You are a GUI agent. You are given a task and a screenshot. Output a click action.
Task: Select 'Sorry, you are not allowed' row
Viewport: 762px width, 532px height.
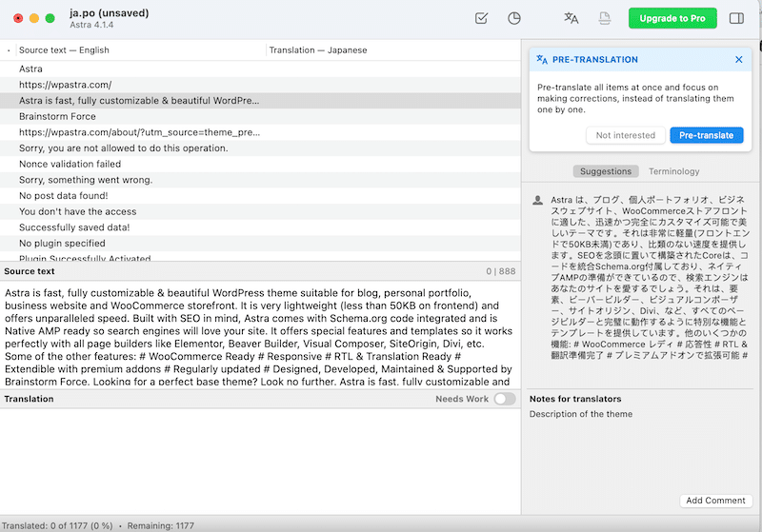coord(260,148)
